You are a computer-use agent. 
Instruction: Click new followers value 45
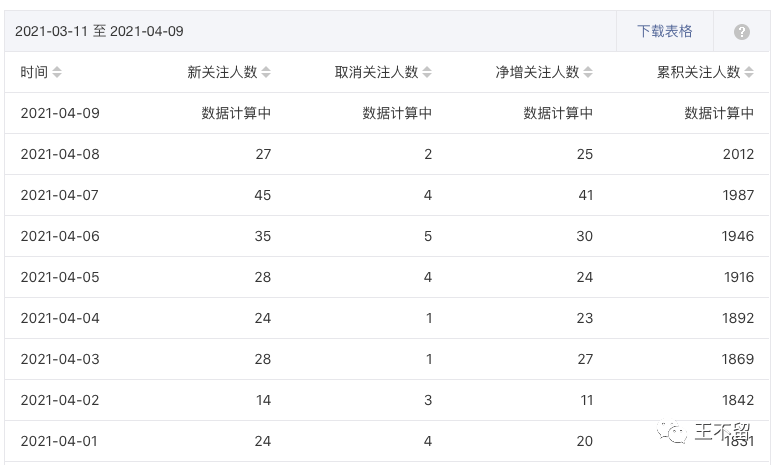(262, 195)
